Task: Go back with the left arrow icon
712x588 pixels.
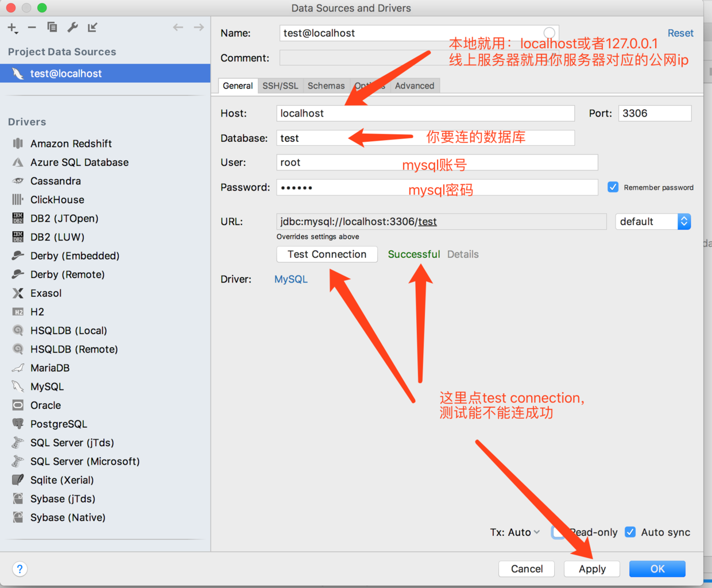Action: [x=178, y=27]
